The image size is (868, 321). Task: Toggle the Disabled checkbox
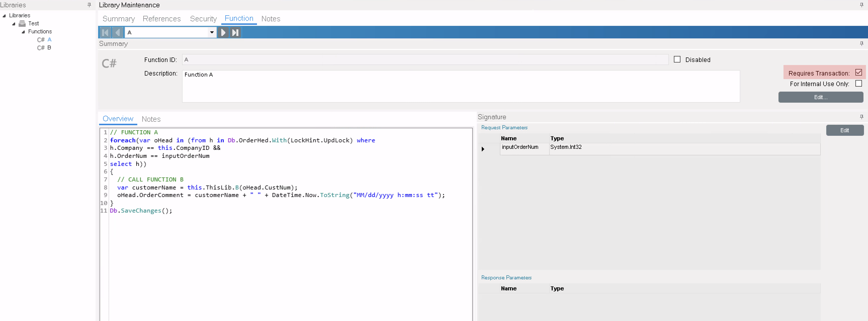click(x=677, y=59)
